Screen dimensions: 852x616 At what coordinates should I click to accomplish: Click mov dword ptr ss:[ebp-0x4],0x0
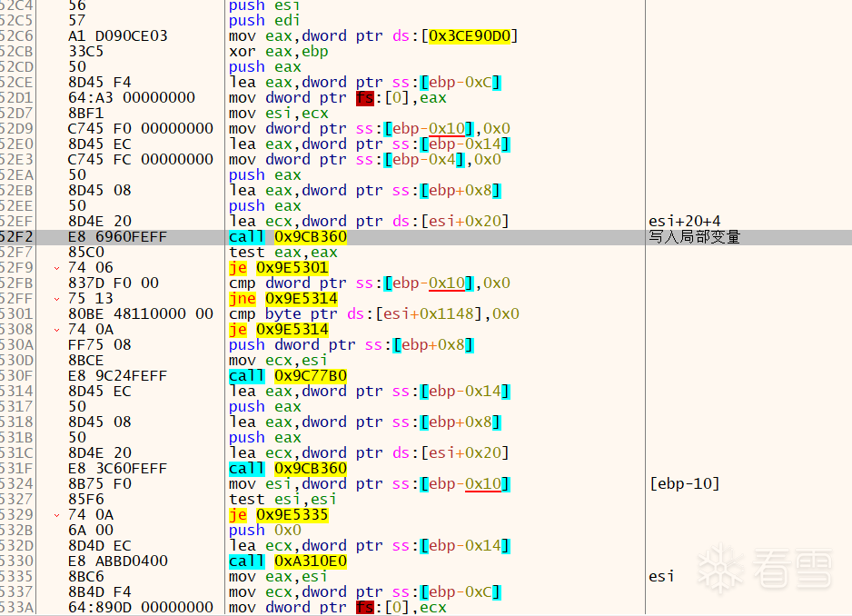(x=364, y=159)
